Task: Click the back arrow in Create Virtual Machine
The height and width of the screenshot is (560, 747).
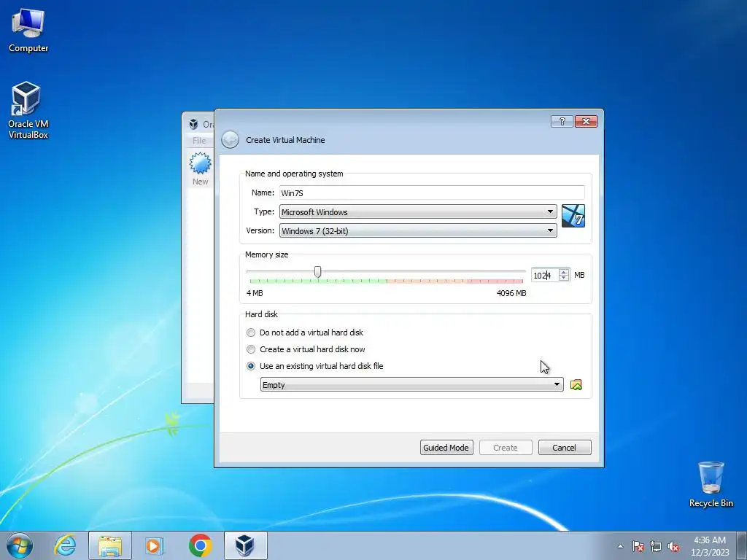Action: [x=230, y=139]
